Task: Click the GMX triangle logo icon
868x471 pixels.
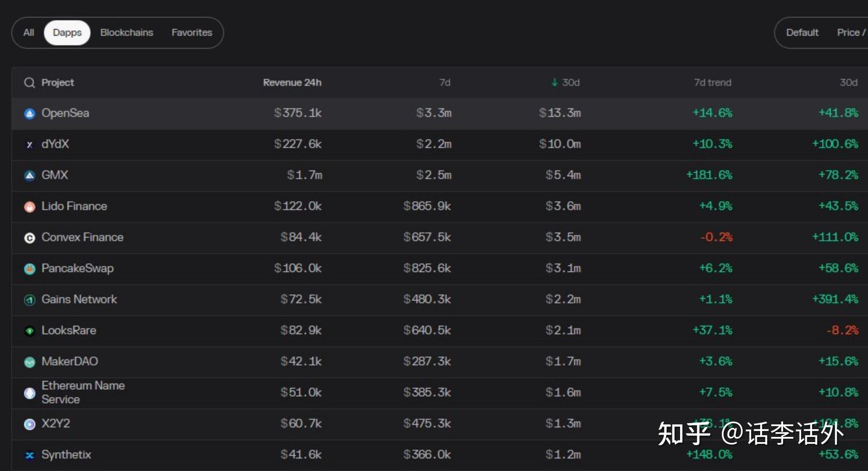Action: coord(29,176)
